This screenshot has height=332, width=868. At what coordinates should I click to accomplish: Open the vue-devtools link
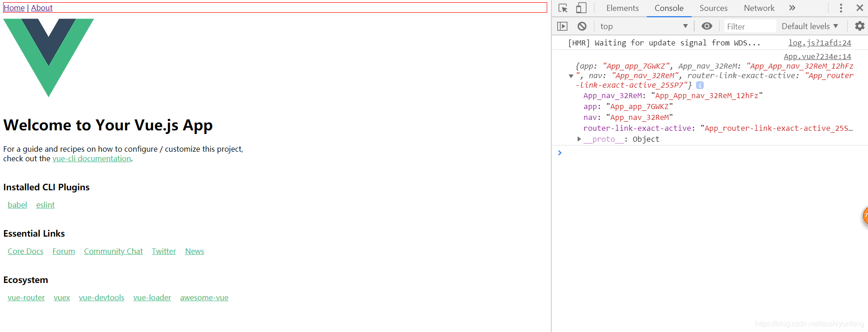pos(102,297)
